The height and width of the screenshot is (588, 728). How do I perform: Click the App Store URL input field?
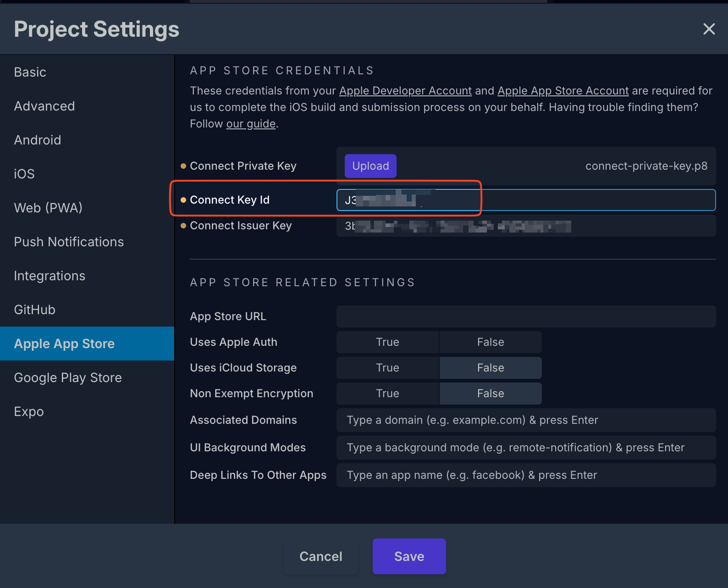point(526,316)
